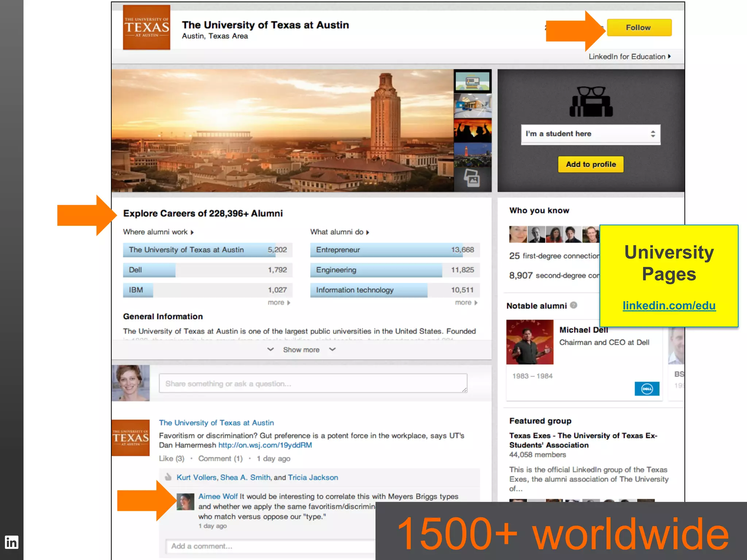The height and width of the screenshot is (560, 747).
Task: Click Comment (1) on the post
Action: (220, 459)
